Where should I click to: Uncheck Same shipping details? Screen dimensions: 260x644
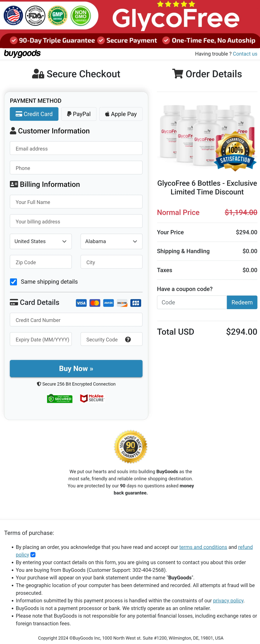point(13,282)
